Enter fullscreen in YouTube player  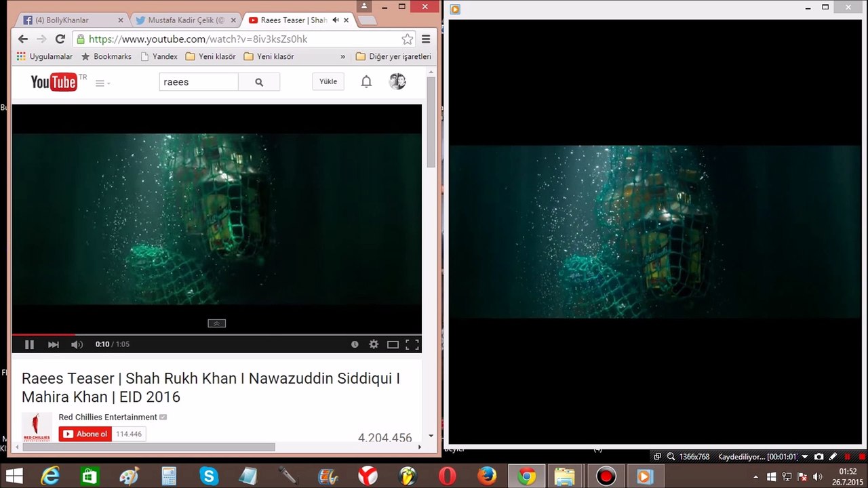[x=412, y=344]
